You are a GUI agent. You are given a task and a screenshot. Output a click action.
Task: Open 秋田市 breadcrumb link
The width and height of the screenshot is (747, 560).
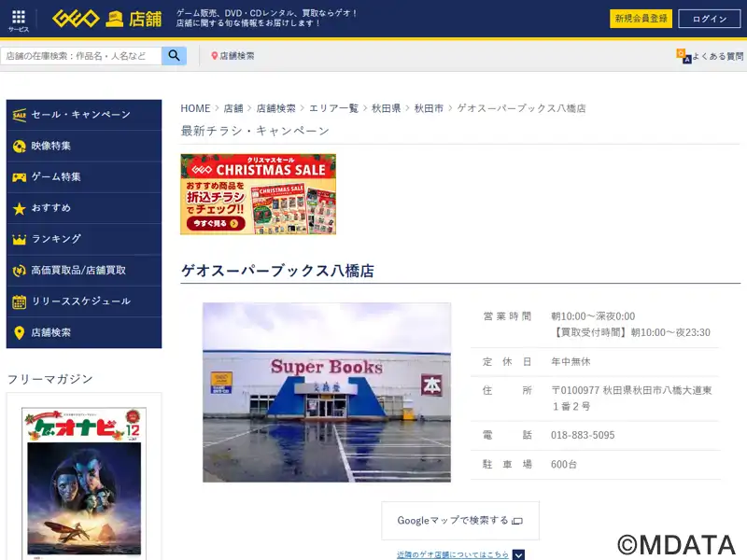[429, 108]
